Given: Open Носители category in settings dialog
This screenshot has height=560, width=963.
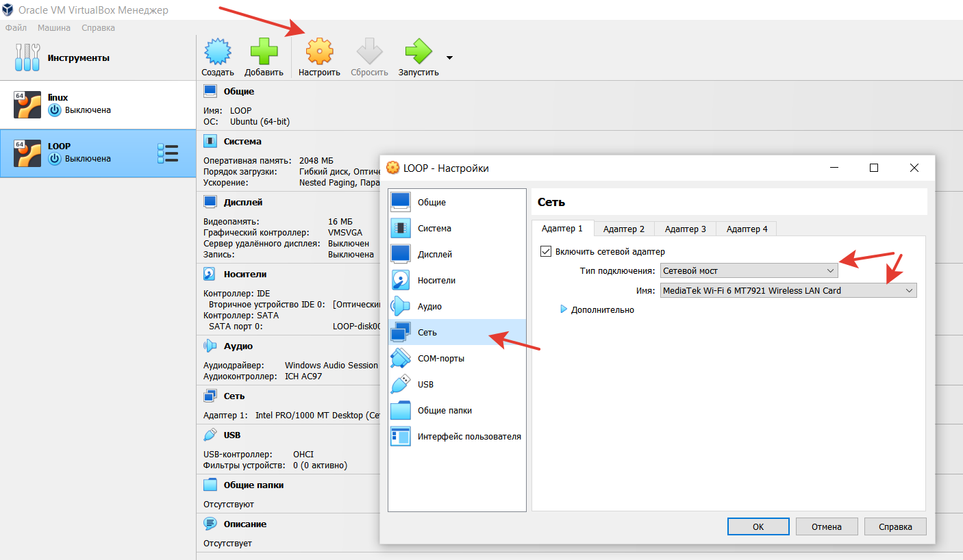Looking at the screenshot, I should [x=457, y=280].
